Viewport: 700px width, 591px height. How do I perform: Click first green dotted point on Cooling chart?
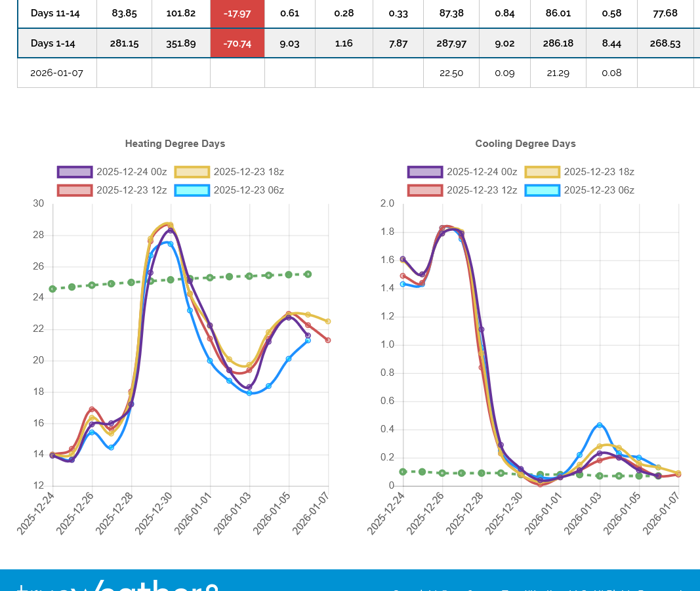(x=403, y=472)
